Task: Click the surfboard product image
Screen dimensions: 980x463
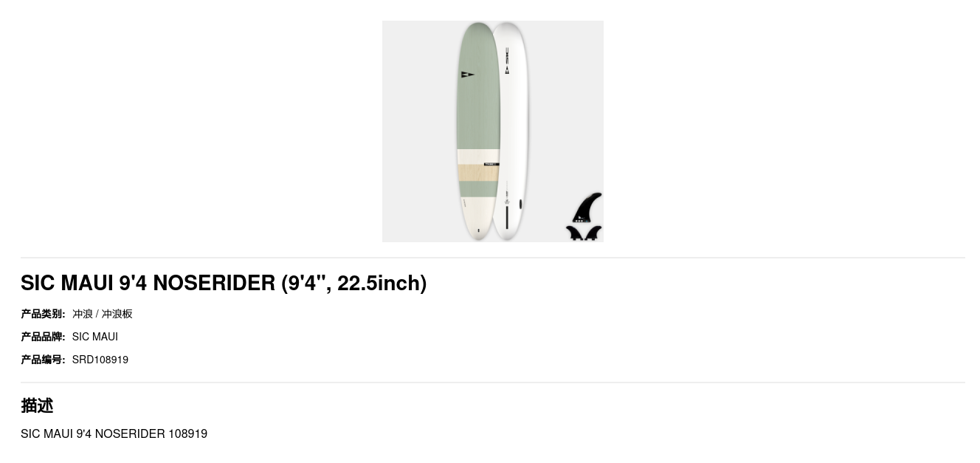Action: 492,131
